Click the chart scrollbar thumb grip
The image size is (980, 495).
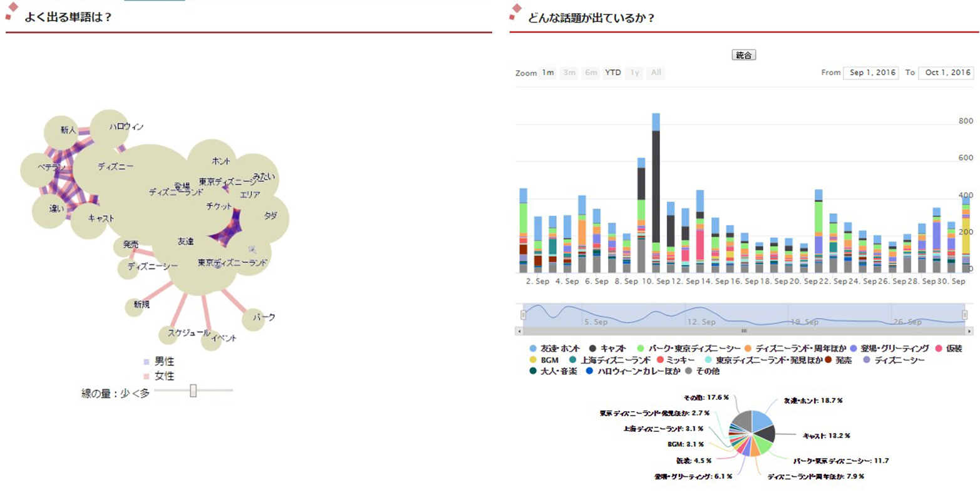point(744,330)
